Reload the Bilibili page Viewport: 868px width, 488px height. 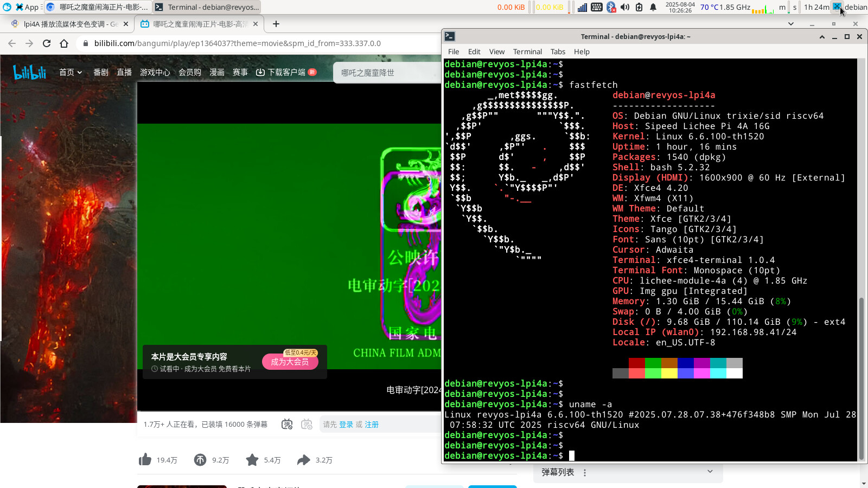point(47,43)
